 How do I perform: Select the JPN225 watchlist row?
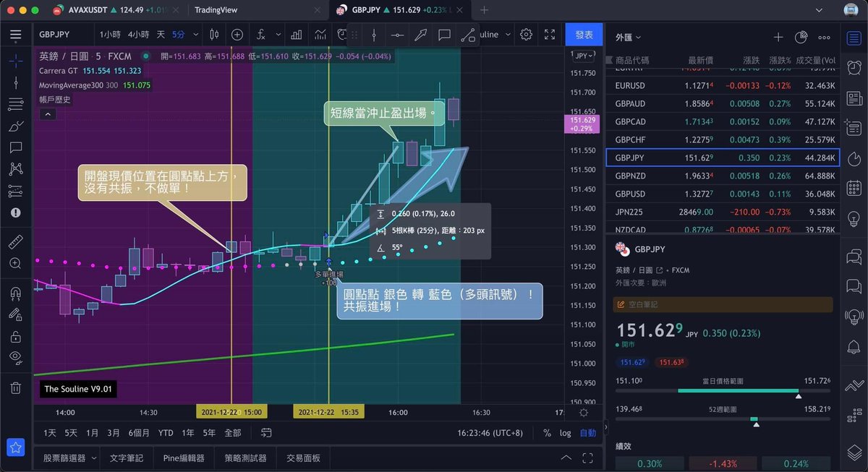click(723, 212)
